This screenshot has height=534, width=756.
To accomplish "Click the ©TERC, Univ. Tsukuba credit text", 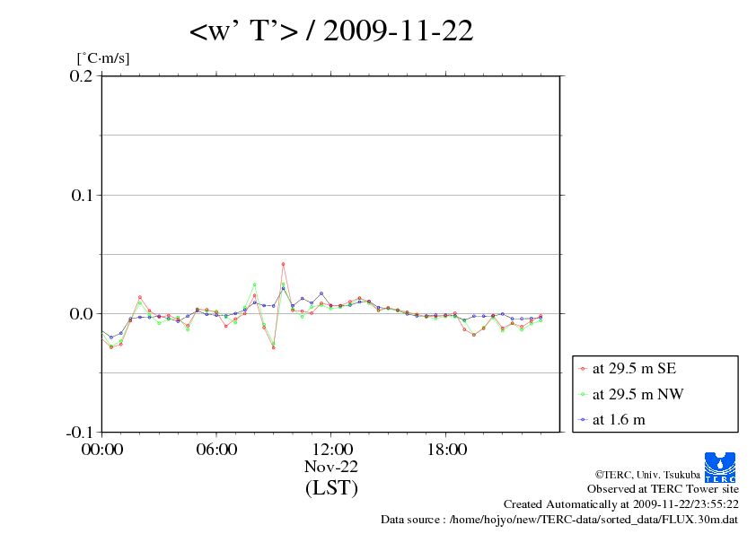I will (x=647, y=475).
